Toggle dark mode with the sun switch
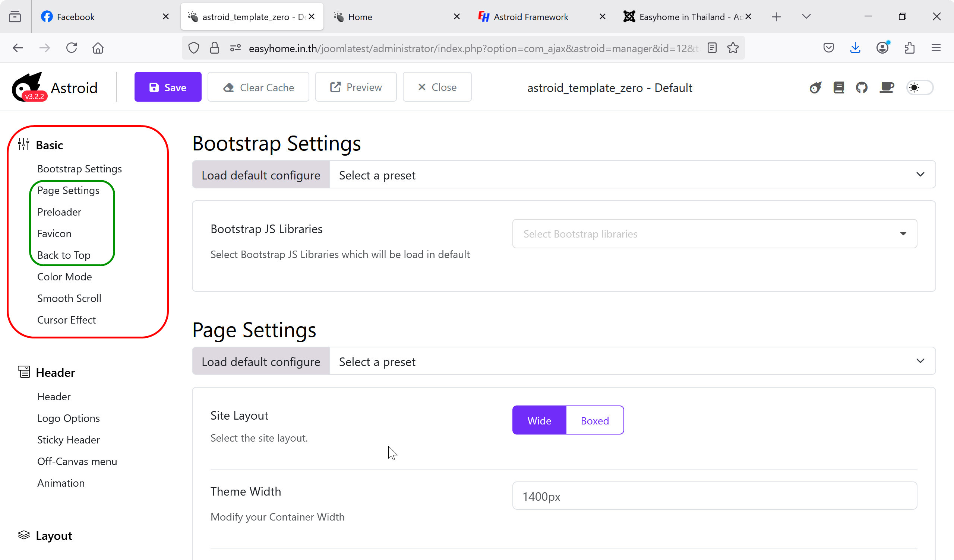Image resolution: width=954 pixels, height=560 pixels. click(x=919, y=87)
